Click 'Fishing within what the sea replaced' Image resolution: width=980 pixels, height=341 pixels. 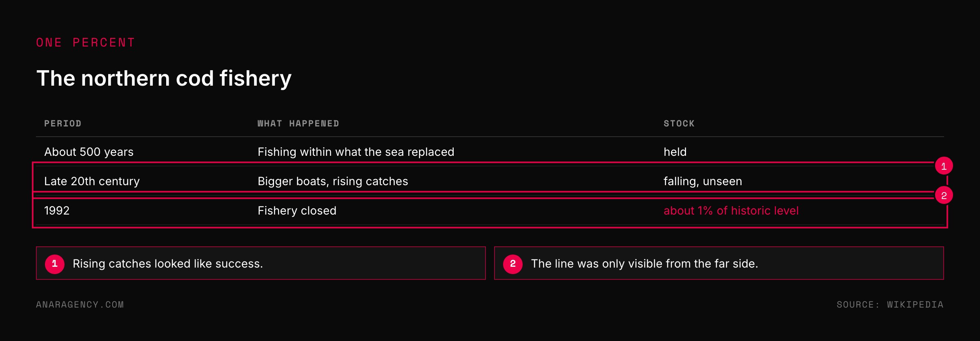click(x=356, y=152)
